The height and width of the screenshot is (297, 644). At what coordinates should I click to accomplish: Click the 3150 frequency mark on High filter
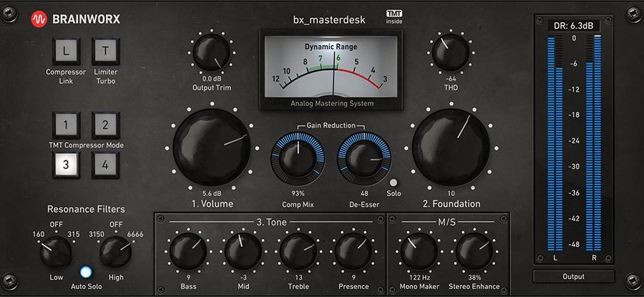(96, 234)
